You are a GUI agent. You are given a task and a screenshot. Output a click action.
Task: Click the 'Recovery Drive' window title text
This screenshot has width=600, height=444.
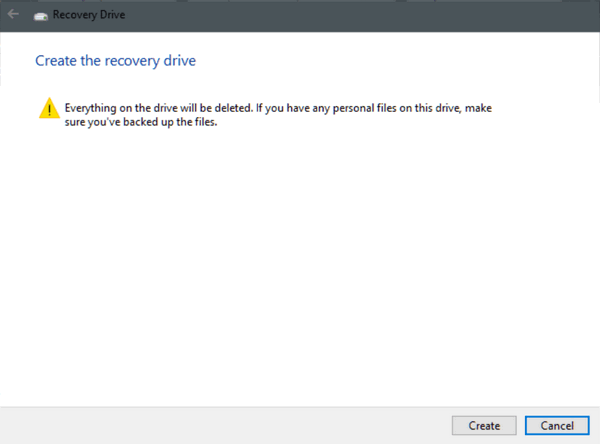tap(89, 15)
